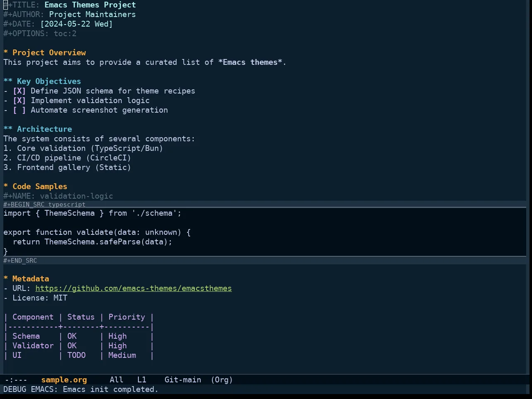Click the Medium priority cell in table

[x=122, y=355]
